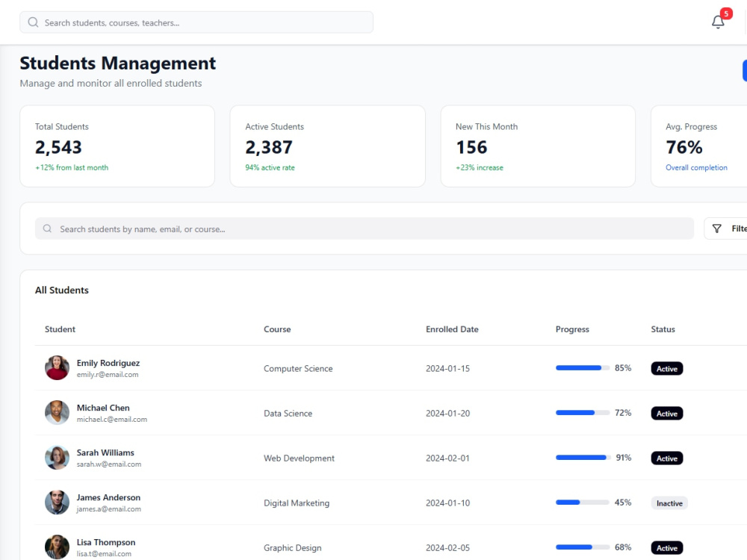Click Michael Chen's avatar
This screenshot has width=747, height=560.
tap(58, 412)
